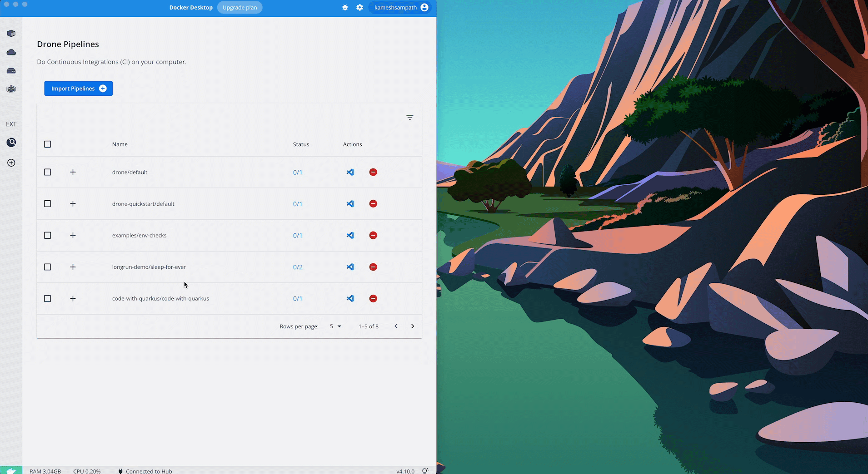Open the kameshsampath account menu
Image resolution: width=868 pixels, height=474 pixels.
pos(400,8)
